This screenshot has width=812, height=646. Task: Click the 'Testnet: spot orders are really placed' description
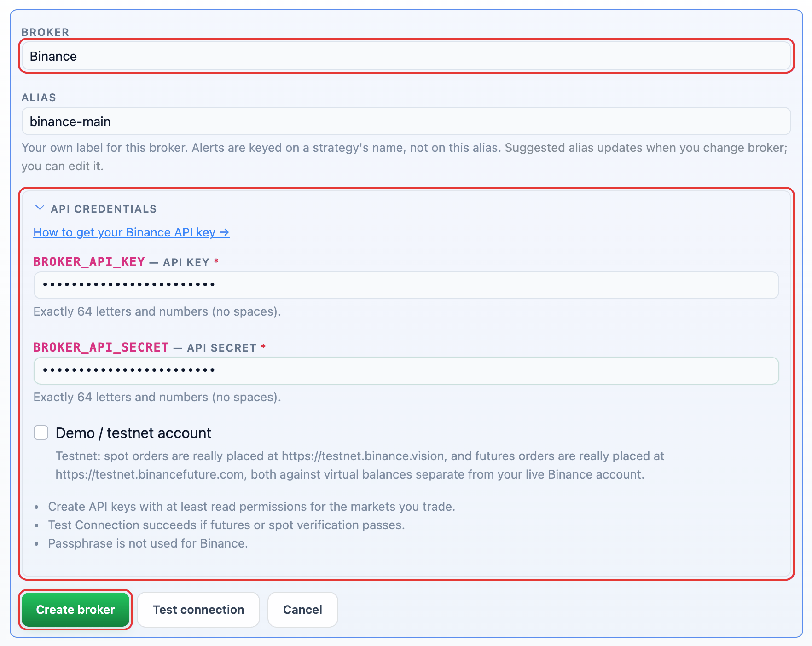[360, 465]
